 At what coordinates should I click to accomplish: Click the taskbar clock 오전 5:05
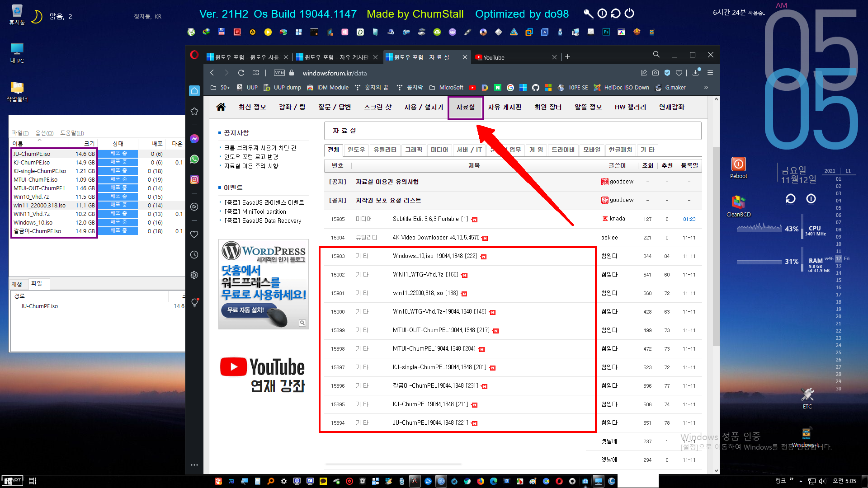pos(844,481)
